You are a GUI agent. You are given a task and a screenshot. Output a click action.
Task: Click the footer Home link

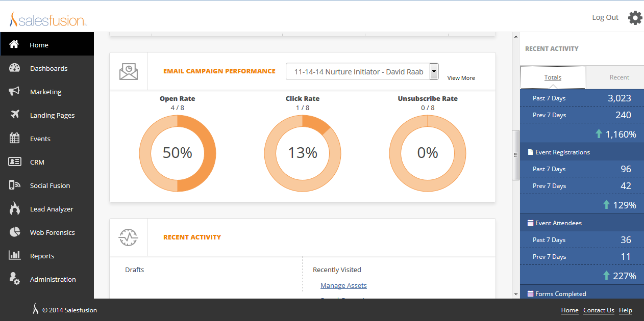point(570,310)
